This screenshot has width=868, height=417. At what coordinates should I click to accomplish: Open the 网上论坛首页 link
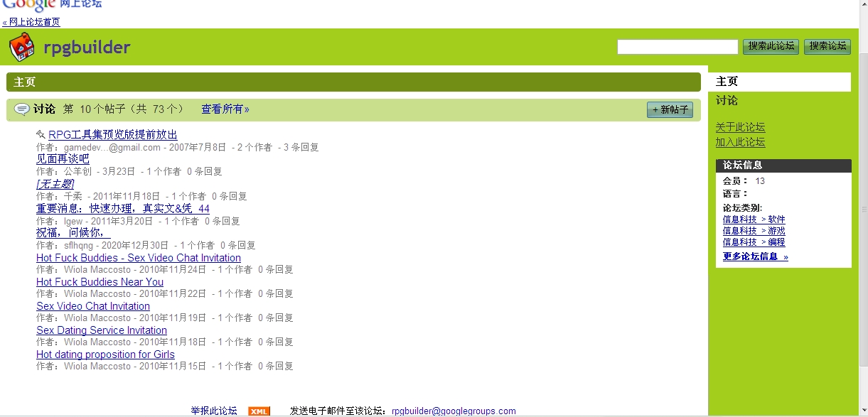pyautogui.click(x=31, y=22)
